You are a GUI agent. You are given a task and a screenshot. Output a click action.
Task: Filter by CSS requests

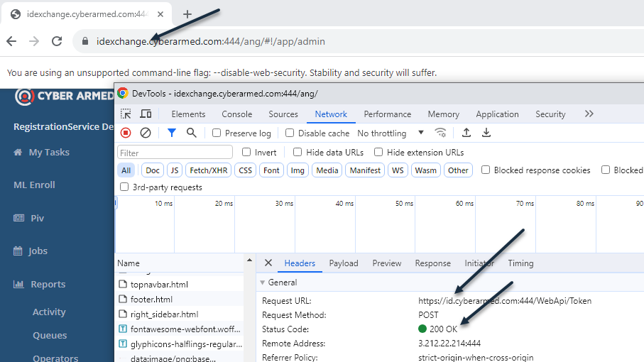click(245, 170)
